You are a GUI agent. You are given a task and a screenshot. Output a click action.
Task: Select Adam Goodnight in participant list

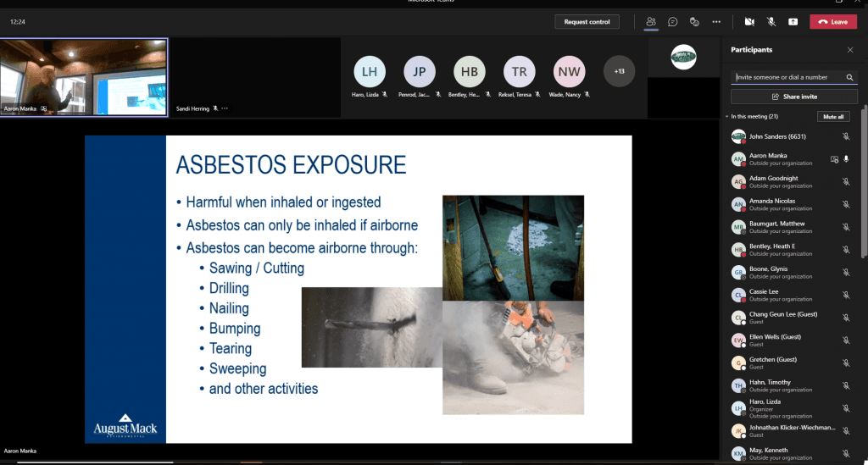click(x=792, y=181)
